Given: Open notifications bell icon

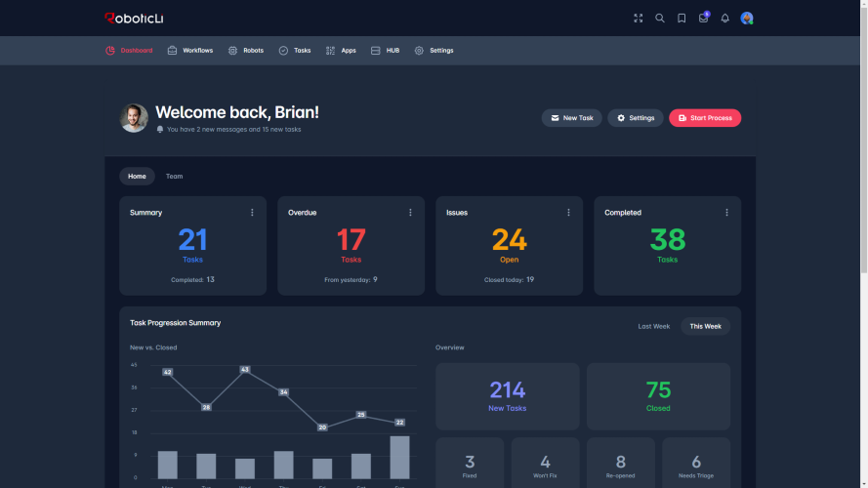Looking at the screenshot, I should pos(724,18).
